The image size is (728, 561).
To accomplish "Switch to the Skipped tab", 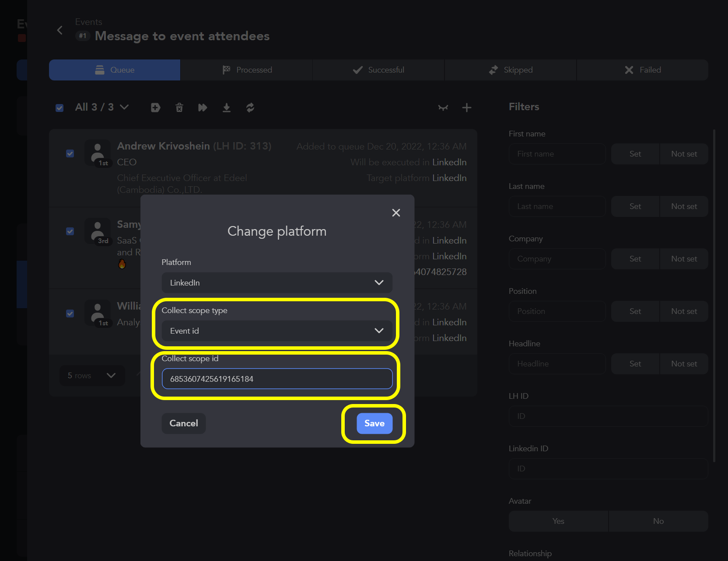I will (x=511, y=70).
